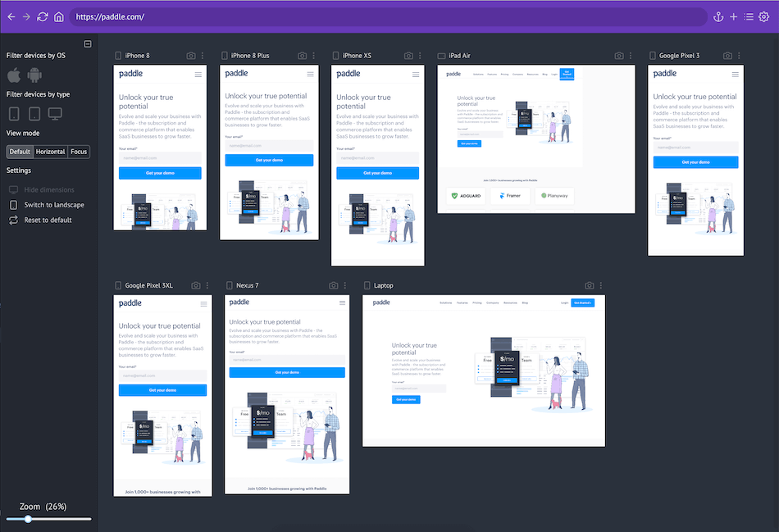Take screenshot of iPhone 8 device
This screenshot has width=779, height=532.
coord(191,56)
